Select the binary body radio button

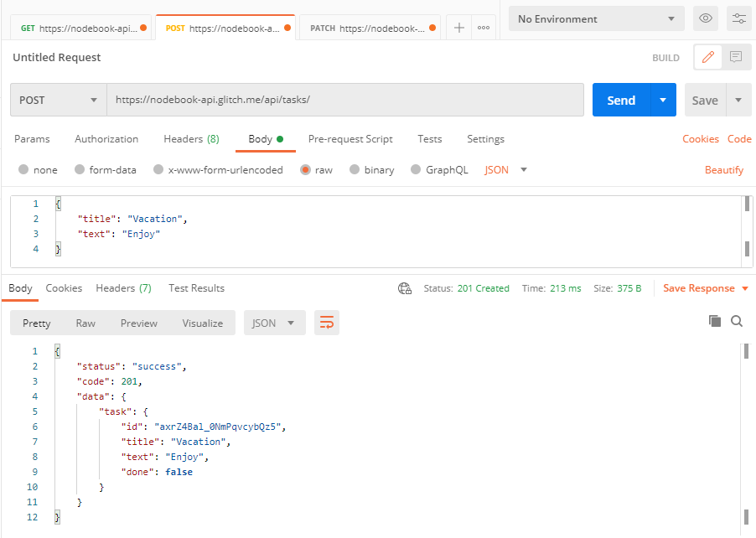pyautogui.click(x=355, y=169)
